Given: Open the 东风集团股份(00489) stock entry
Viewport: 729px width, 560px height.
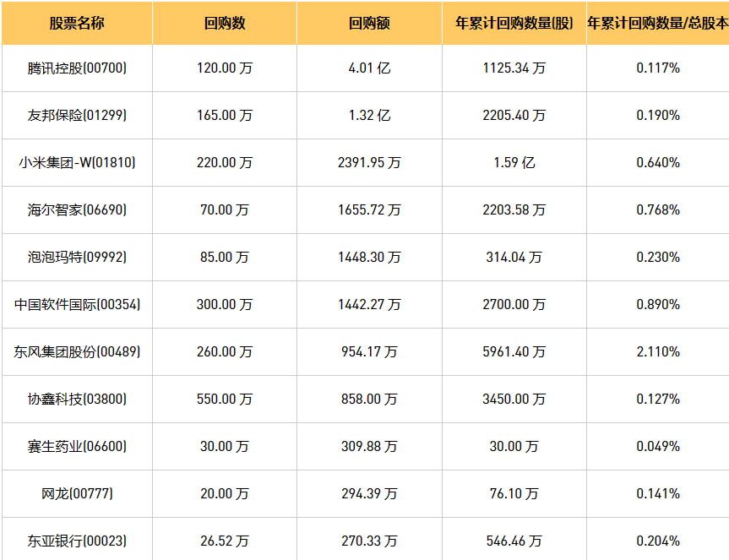Looking at the screenshot, I should 77,352.
